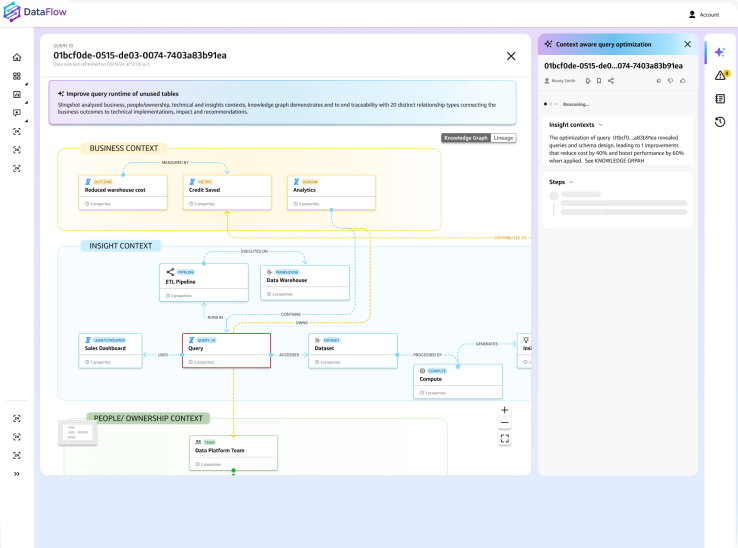Give thumbs up feedback
Image resolution: width=738 pixels, height=548 pixels.
click(683, 81)
